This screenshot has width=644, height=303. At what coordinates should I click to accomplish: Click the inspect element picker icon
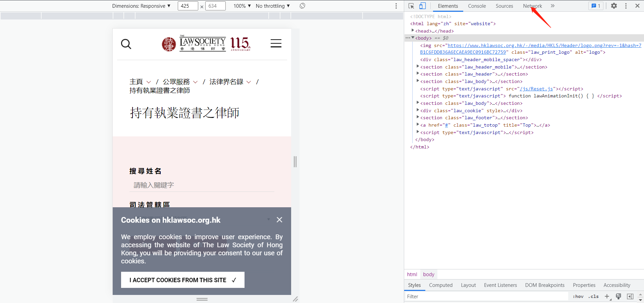411,6
